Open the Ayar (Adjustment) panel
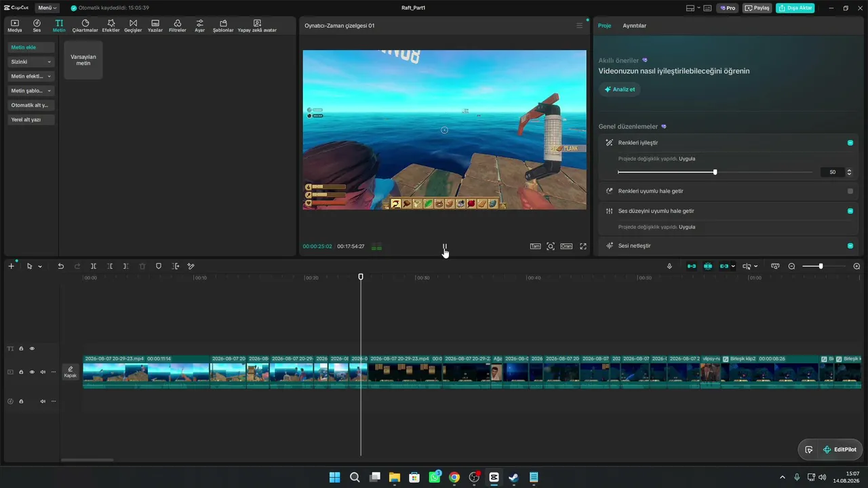The image size is (868, 488). (x=199, y=26)
